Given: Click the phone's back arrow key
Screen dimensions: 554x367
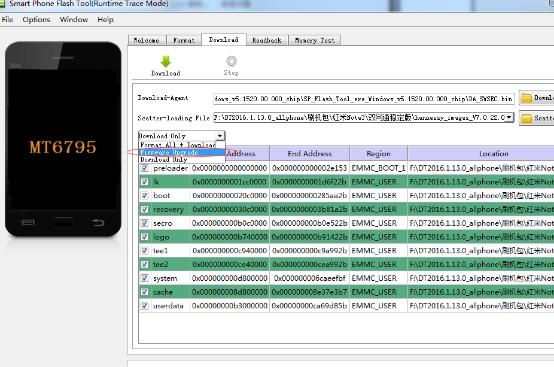Looking at the screenshot, I should (x=98, y=222).
